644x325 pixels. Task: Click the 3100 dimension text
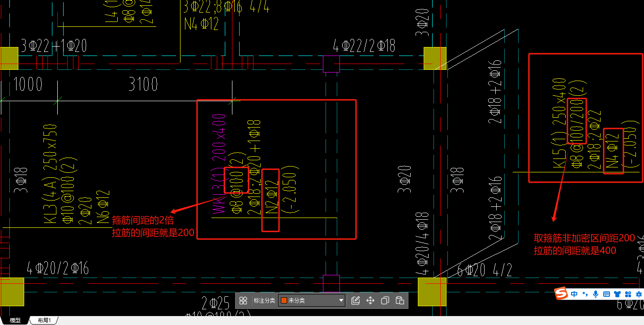point(143,84)
